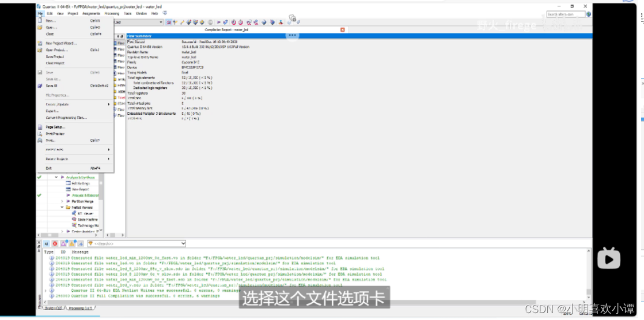Open the Edit menu
This screenshot has height=320, width=644.
tap(50, 14)
